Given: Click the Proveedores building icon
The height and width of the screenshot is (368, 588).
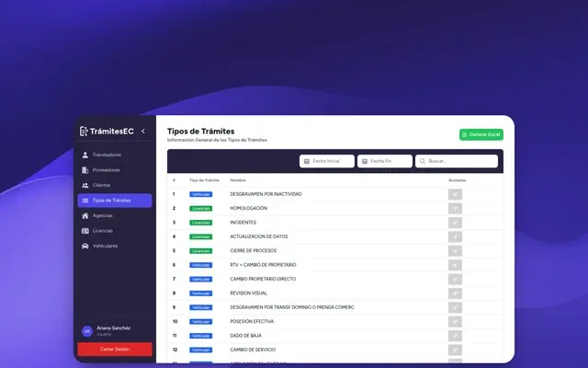Looking at the screenshot, I should 85,170.
